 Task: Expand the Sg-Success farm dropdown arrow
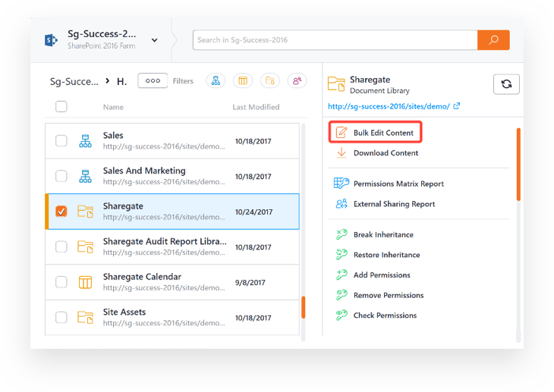(x=154, y=40)
